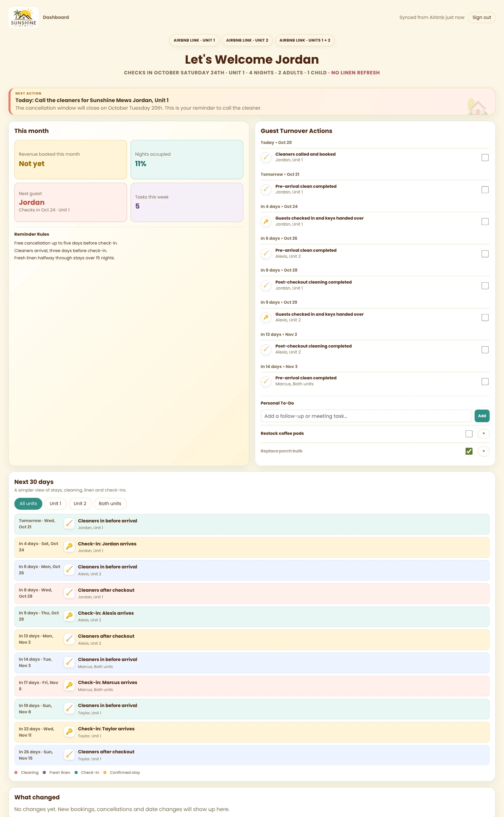This screenshot has width=504, height=817.
Task: Click key icon for Jordan's keys handed over
Action: coord(266,221)
